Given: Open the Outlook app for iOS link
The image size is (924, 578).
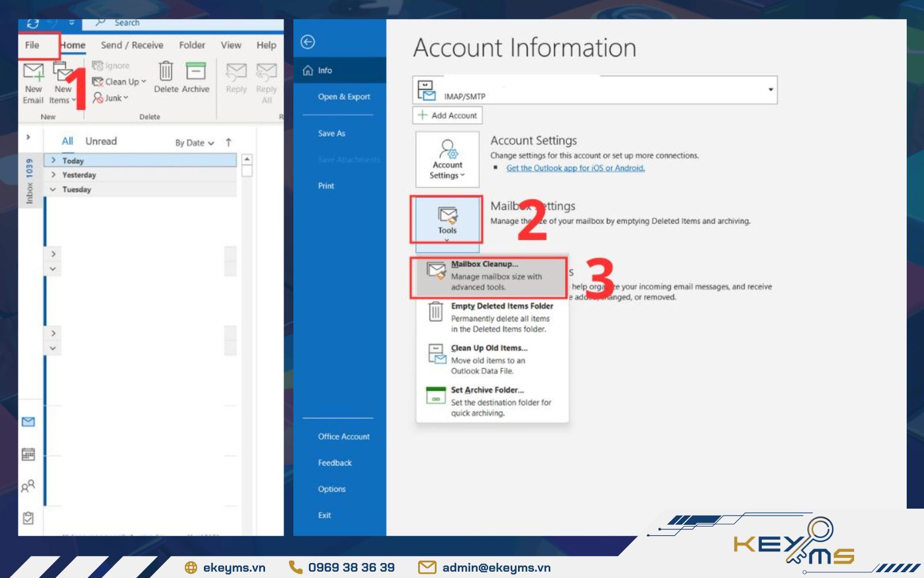Looking at the screenshot, I should tap(575, 168).
